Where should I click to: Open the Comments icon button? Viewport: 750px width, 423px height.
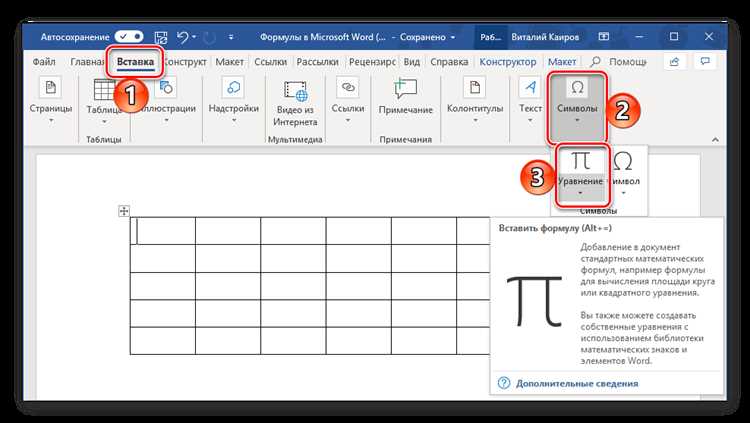(x=705, y=62)
